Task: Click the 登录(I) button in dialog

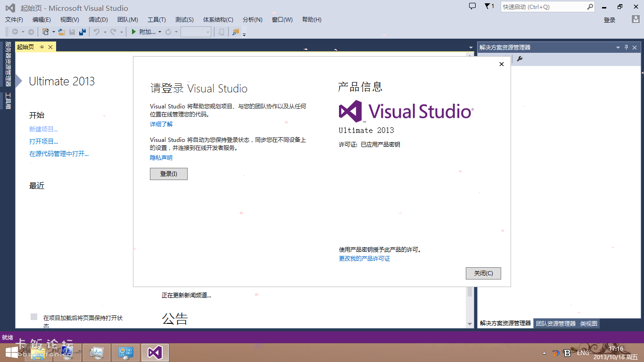Action: (169, 174)
